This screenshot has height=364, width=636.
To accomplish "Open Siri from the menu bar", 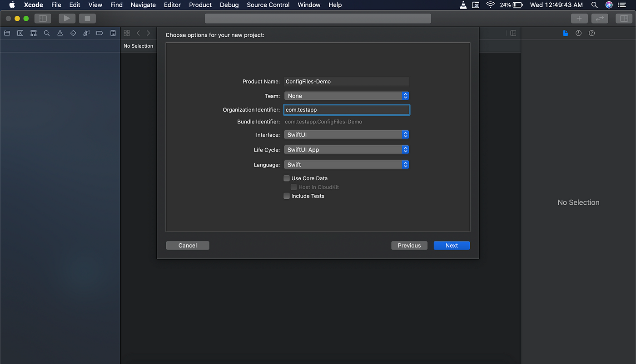I will tap(609, 5).
